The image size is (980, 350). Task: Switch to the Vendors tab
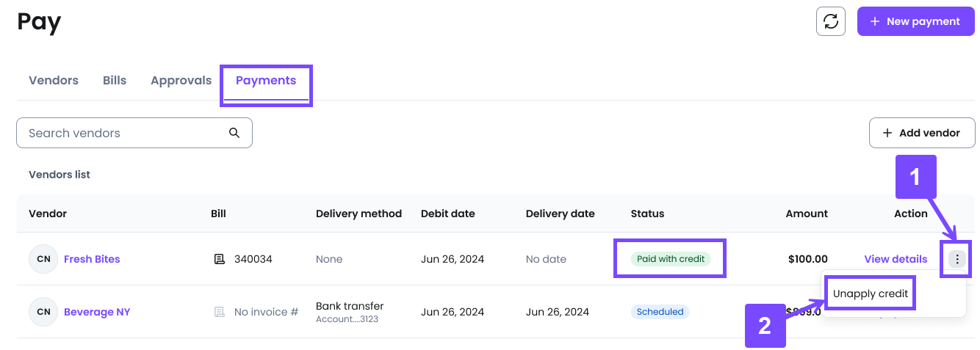pyautogui.click(x=54, y=81)
